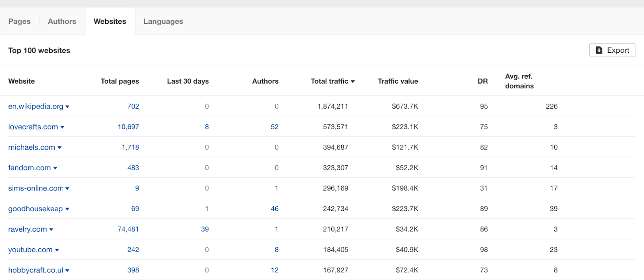Click the Export download icon
Viewport: 644px width, 280px height.
pos(599,50)
